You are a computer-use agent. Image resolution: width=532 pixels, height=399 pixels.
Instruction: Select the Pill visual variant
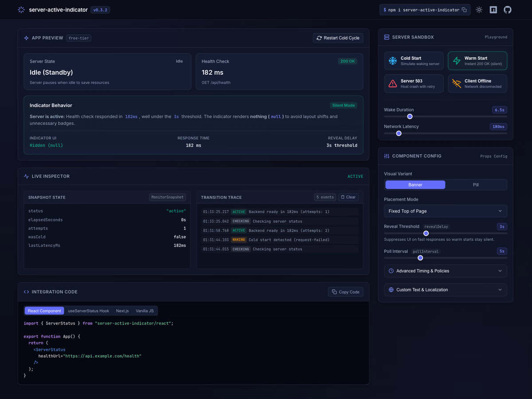coord(476,185)
